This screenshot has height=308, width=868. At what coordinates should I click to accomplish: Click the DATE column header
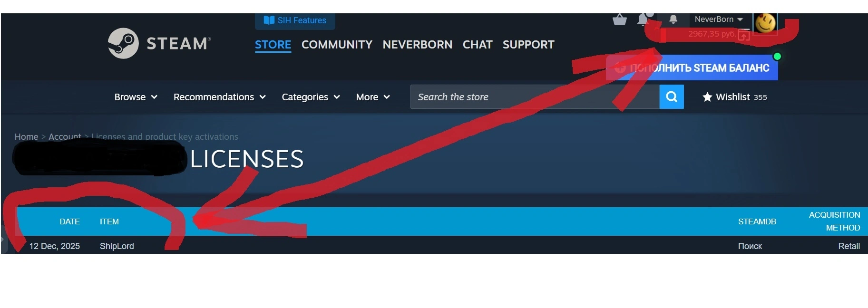(x=69, y=221)
